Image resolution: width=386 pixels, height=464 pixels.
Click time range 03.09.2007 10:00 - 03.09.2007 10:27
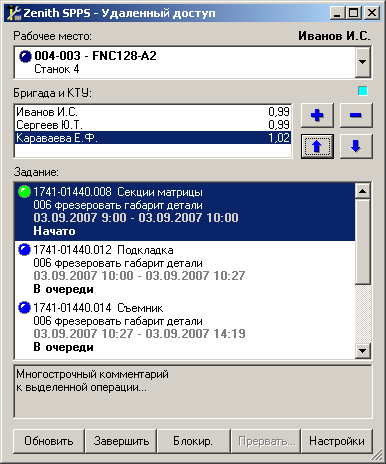[139, 276]
